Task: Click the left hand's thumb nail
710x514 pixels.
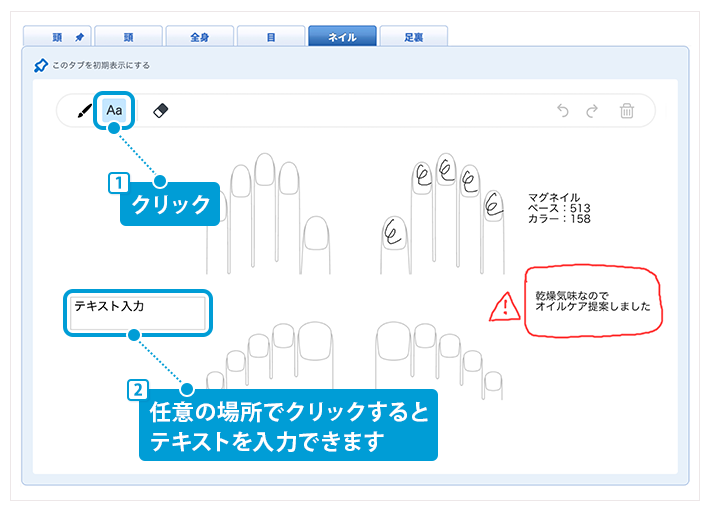Action: (x=316, y=235)
